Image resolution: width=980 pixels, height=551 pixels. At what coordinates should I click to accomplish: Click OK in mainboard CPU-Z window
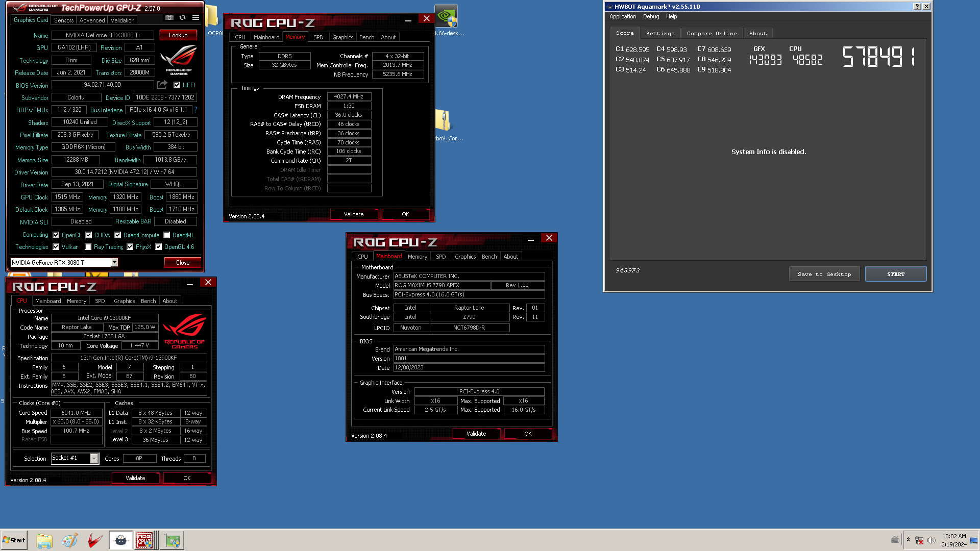(x=528, y=434)
